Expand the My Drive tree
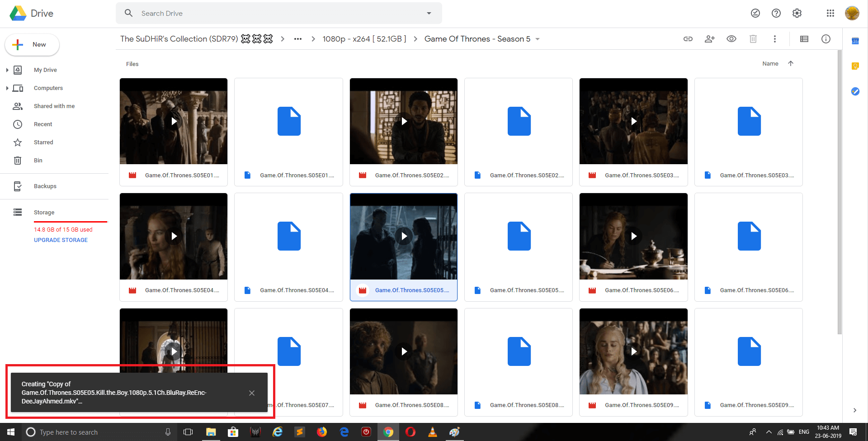The image size is (868, 441). pos(7,70)
